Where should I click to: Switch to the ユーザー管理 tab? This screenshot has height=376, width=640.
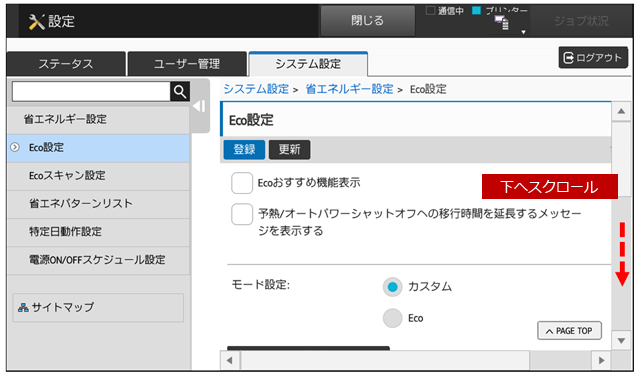pos(187,64)
